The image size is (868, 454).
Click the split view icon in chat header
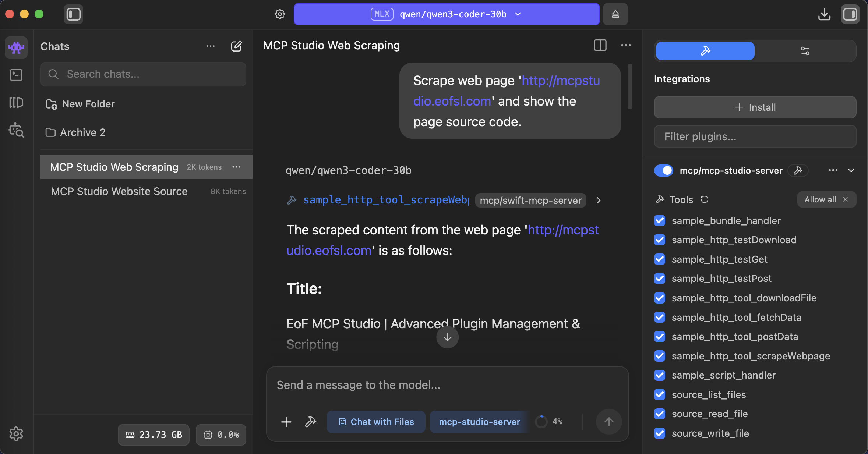(x=600, y=45)
